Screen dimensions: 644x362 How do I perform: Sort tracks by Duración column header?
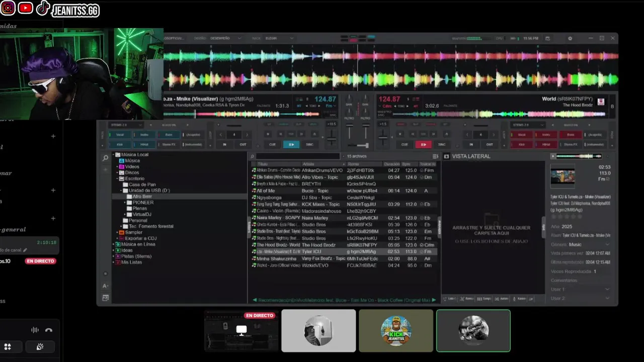pyautogui.click(x=392, y=164)
